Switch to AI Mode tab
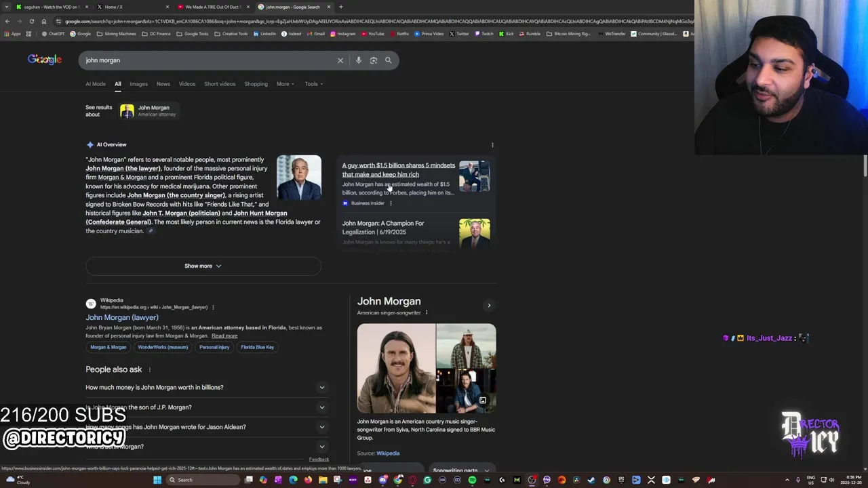 (x=96, y=84)
